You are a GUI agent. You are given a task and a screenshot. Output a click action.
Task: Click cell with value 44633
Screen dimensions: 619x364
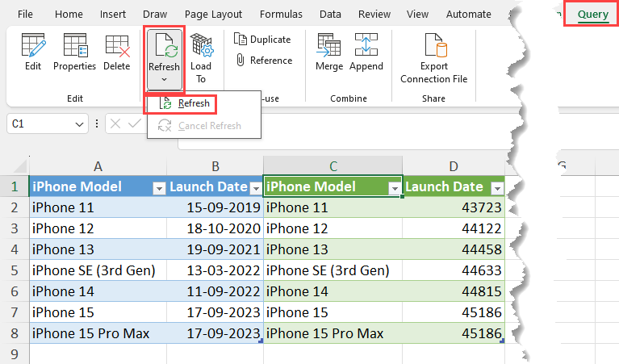454,270
